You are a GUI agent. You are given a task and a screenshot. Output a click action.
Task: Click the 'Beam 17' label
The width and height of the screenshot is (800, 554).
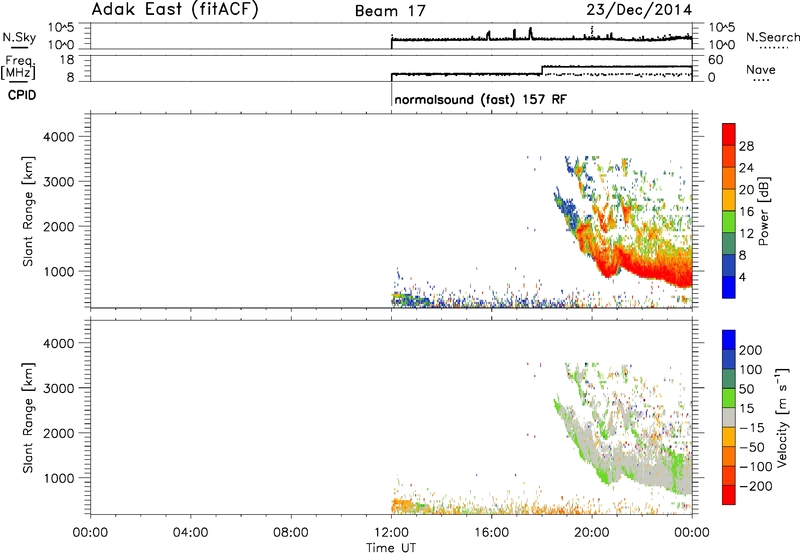click(390, 11)
